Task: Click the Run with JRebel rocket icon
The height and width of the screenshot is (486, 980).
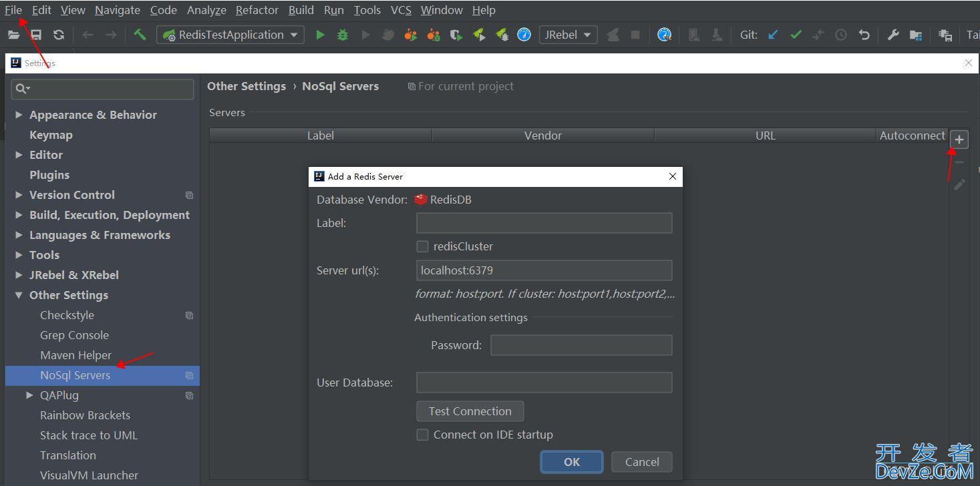Action: coord(479,35)
